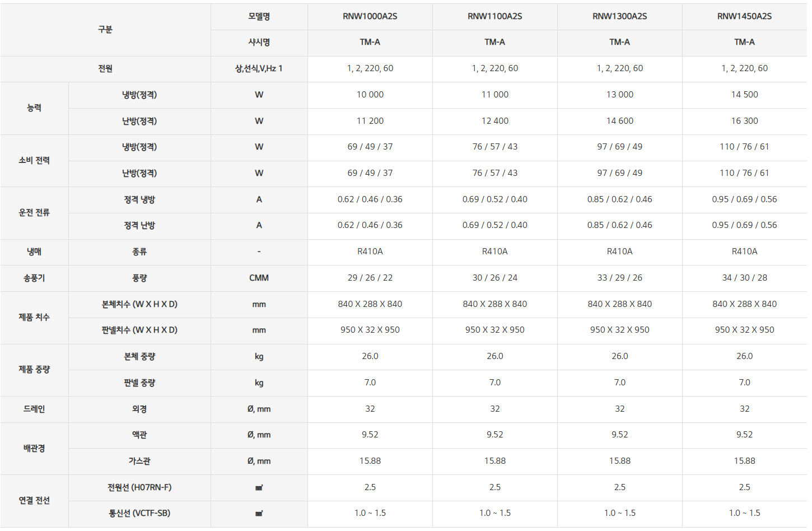Select the 가스관 row label

tap(139, 461)
